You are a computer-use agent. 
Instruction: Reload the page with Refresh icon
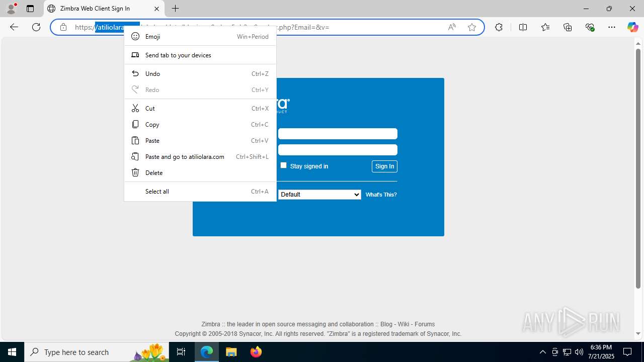pos(36,27)
